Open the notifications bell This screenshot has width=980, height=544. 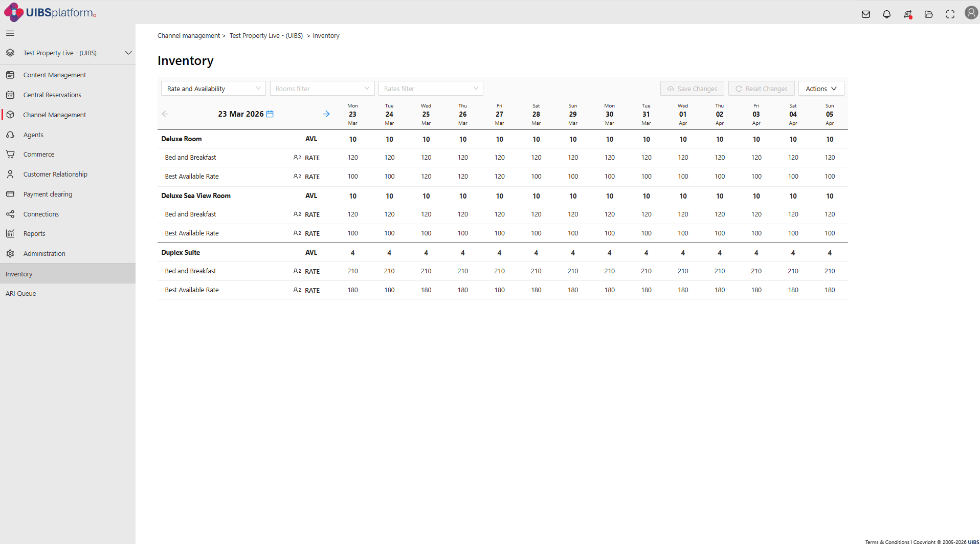point(886,14)
